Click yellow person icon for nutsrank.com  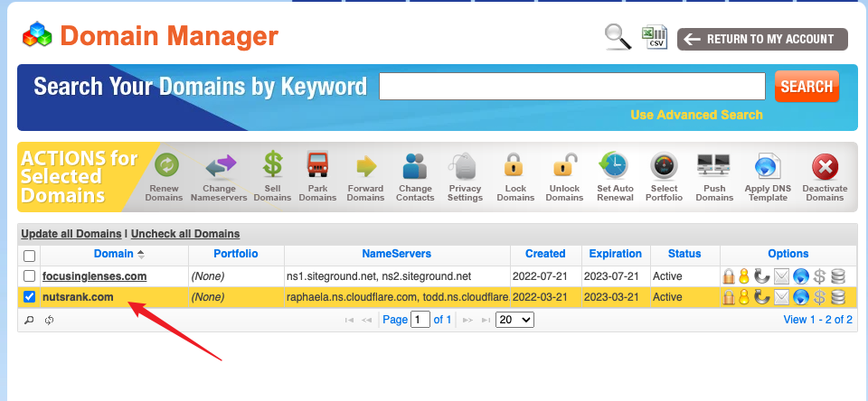point(744,297)
